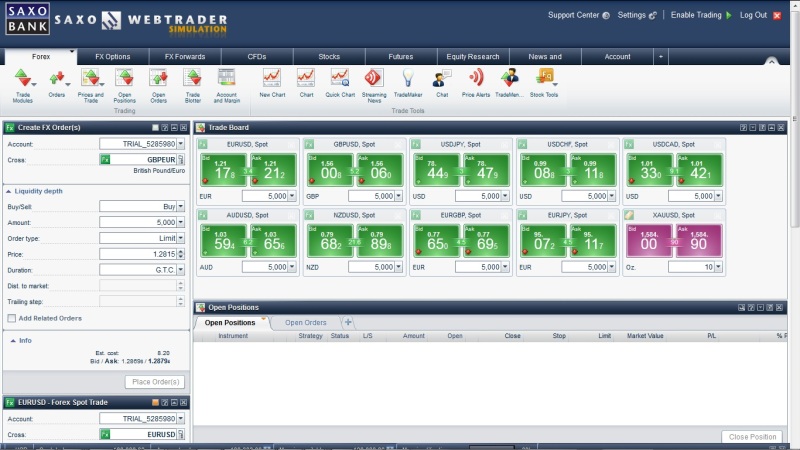The image size is (800, 450).
Task: Open the Account TRIAL_5285980 dropdown in Create FX Order
Action: click(181, 144)
